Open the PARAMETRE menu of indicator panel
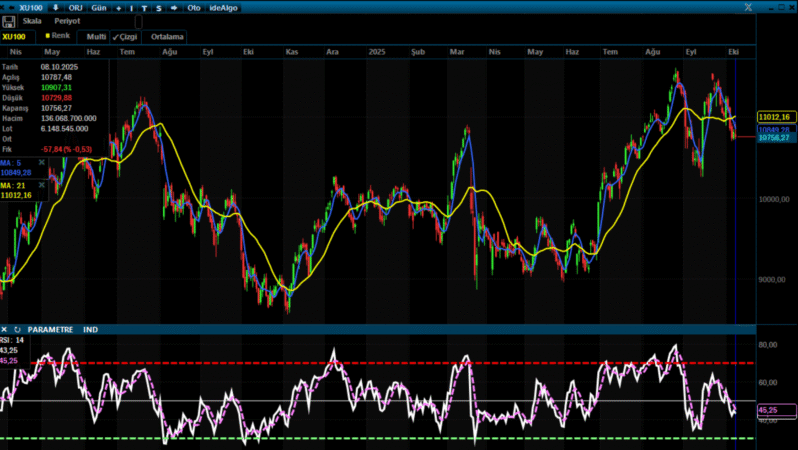798x450 pixels. [50, 329]
